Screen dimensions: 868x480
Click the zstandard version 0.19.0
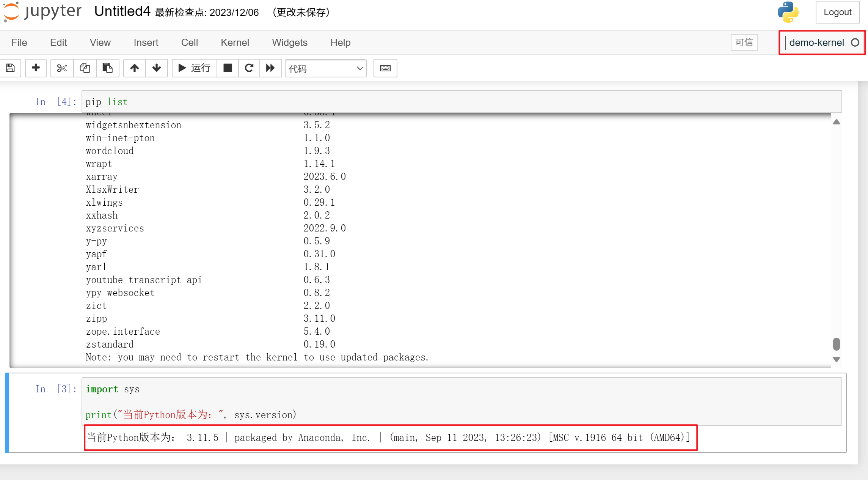click(319, 345)
